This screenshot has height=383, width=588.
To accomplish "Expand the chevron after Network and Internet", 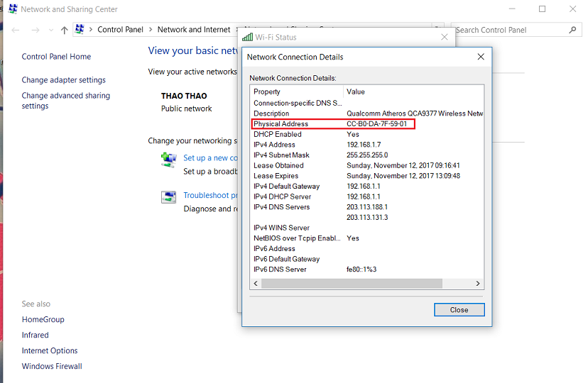I will [x=237, y=30].
